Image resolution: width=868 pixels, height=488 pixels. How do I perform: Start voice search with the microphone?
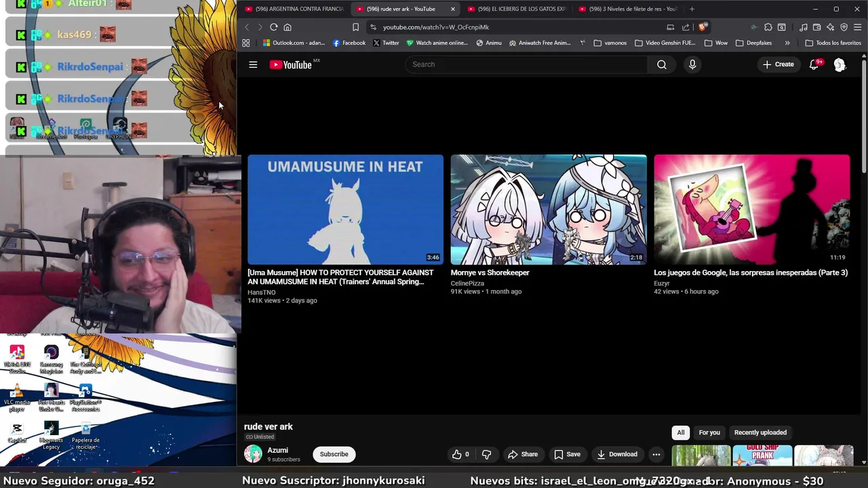(692, 64)
